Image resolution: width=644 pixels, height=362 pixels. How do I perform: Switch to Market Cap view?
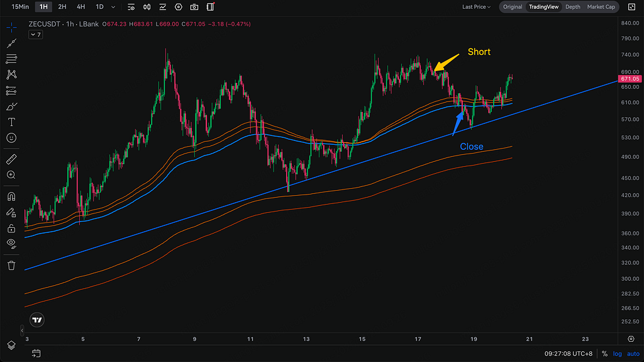[x=601, y=7]
